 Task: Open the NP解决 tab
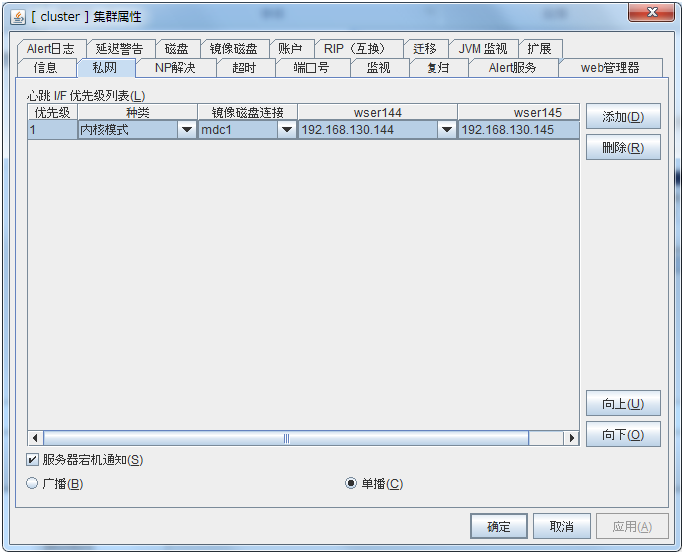[x=174, y=68]
